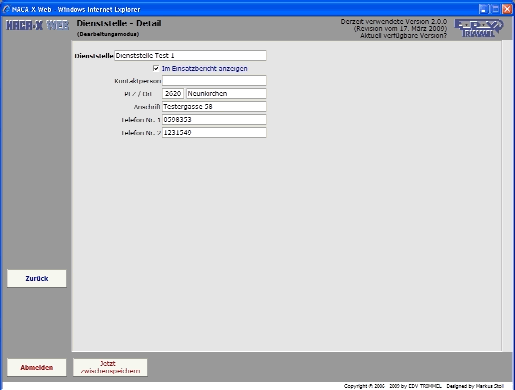Click the Anschrift field Testergasse 58
The height and width of the screenshot is (390, 515).
tap(214, 106)
